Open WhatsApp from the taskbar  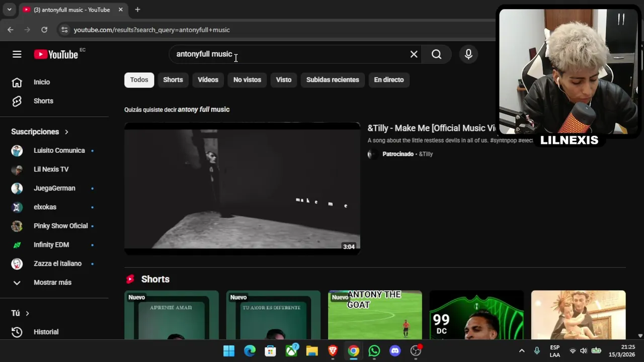pos(374,351)
